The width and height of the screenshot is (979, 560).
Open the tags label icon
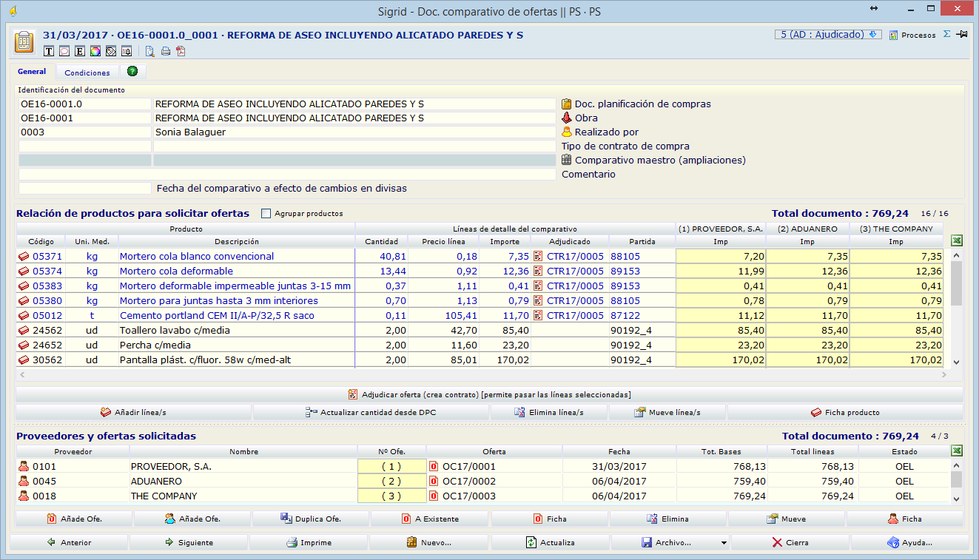(111, 51)
